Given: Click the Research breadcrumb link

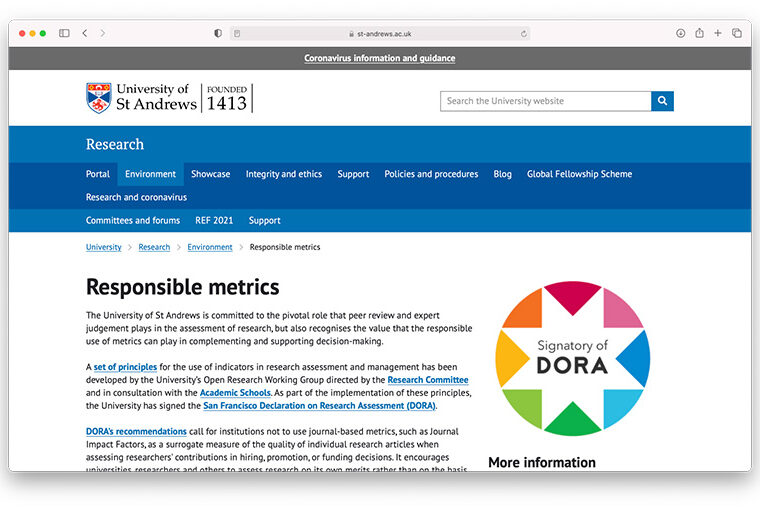Looking at the screenshot, I should [154, 247].
